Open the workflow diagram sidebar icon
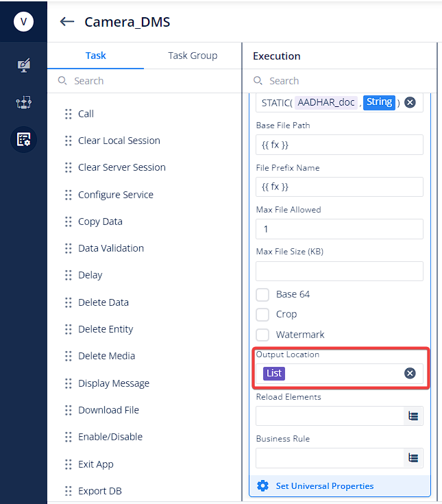 [x=23, y=102]
